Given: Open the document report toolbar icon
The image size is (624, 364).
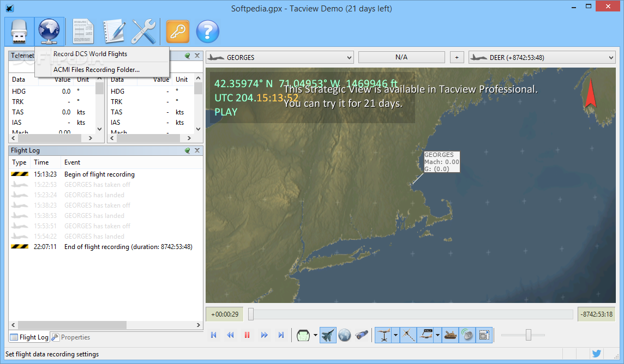Looking at the screenshot, I should tap(83, 32).
